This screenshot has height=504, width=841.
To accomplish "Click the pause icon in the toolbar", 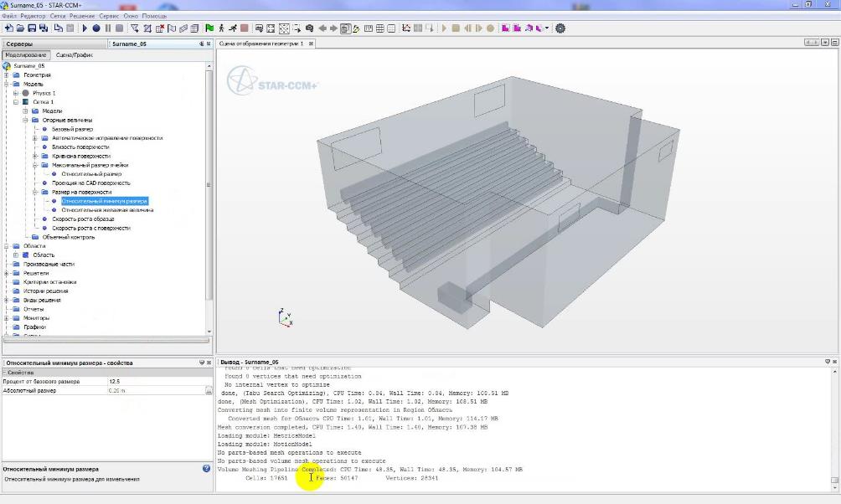I will [x=108, y=28].
